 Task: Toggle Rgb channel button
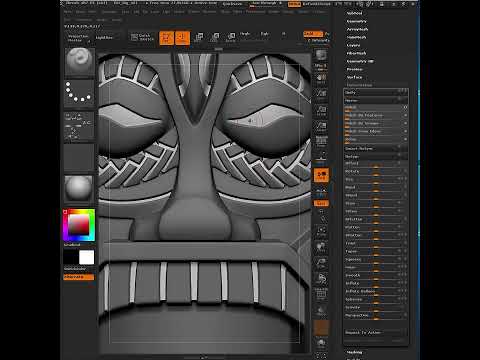(x=264, y=34)
